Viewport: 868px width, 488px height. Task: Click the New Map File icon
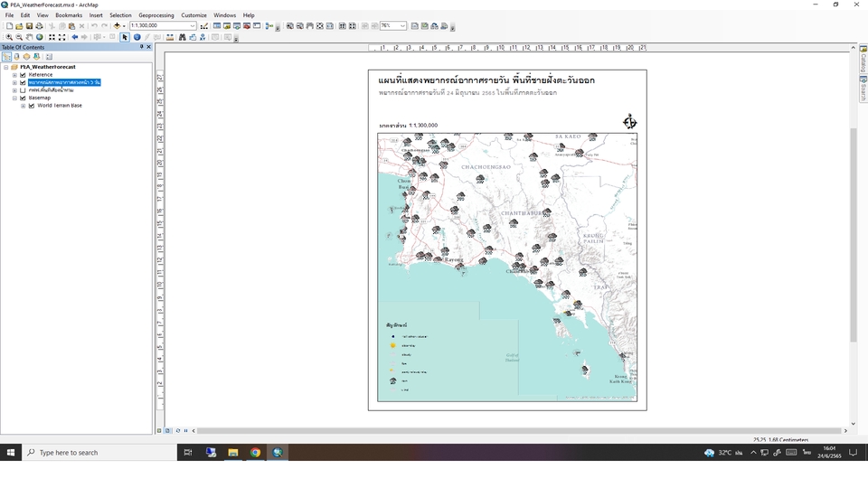[9, 26]
